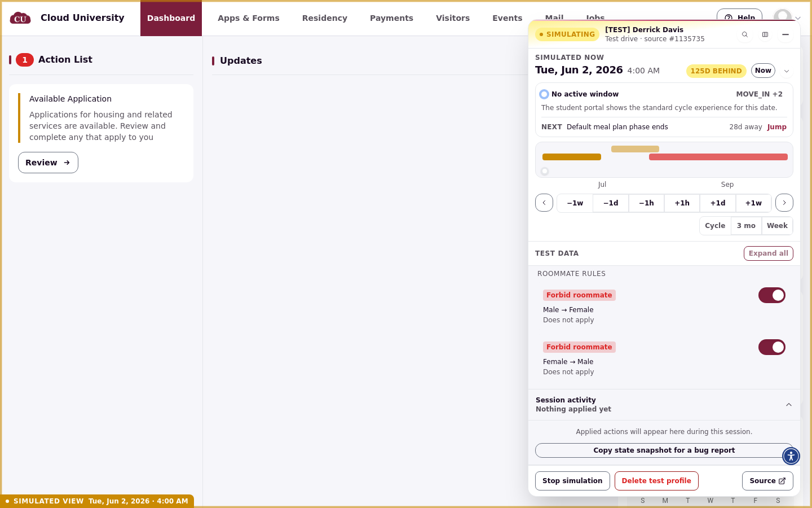Collapse the Session activity section
Image resolution: width=812 pixels, height=508 pixels.
coord(789,405)
